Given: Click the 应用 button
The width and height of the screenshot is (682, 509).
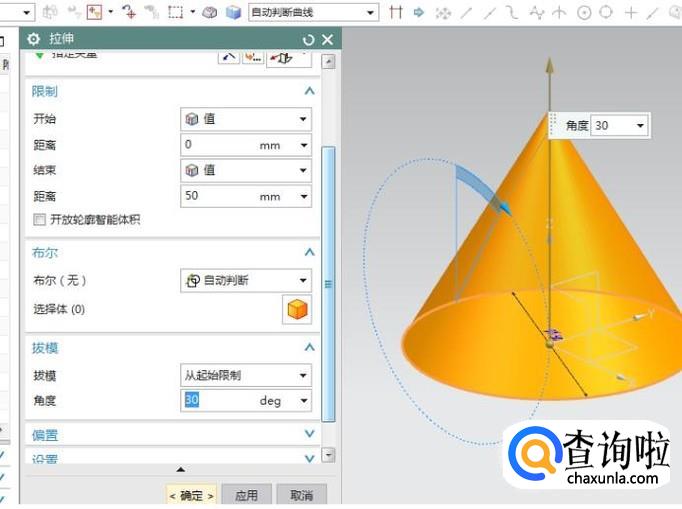Looking at the screenshot, I should coord(246,495).
